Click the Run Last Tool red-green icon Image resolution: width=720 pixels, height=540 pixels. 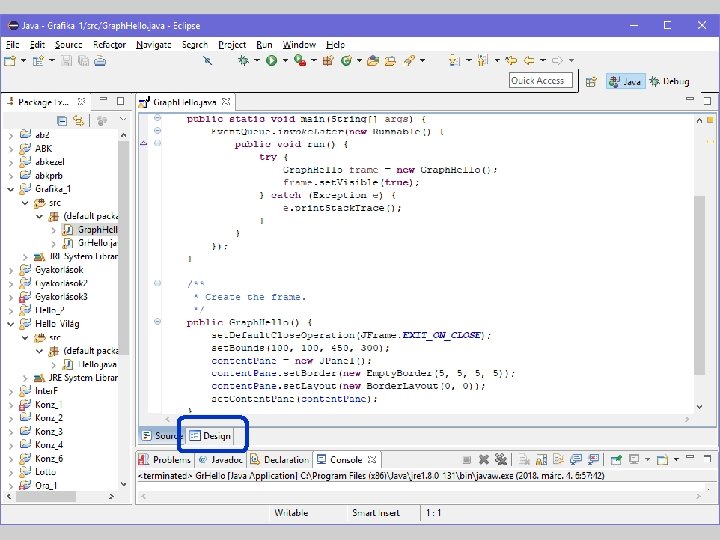coord(300,60)
